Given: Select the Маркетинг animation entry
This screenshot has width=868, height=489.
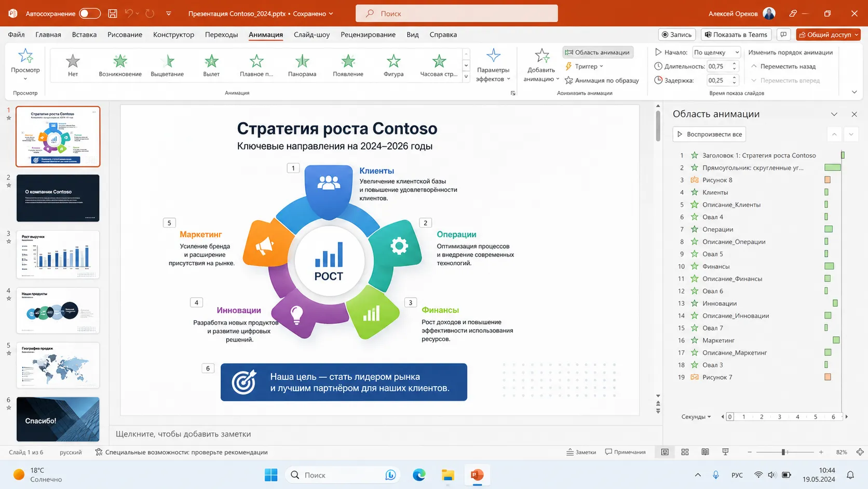Looking at the screenshot, I should coord(758,340).
